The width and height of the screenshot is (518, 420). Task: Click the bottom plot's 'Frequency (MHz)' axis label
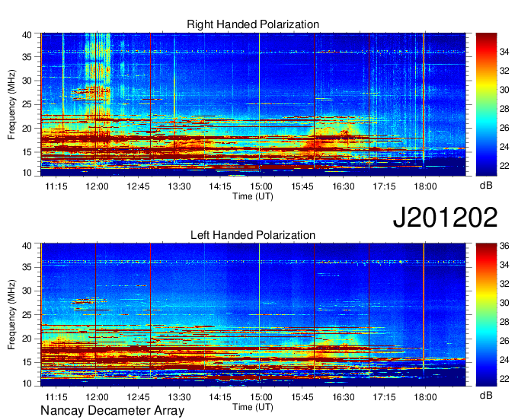pyautogui.click(x=11, y=315)
